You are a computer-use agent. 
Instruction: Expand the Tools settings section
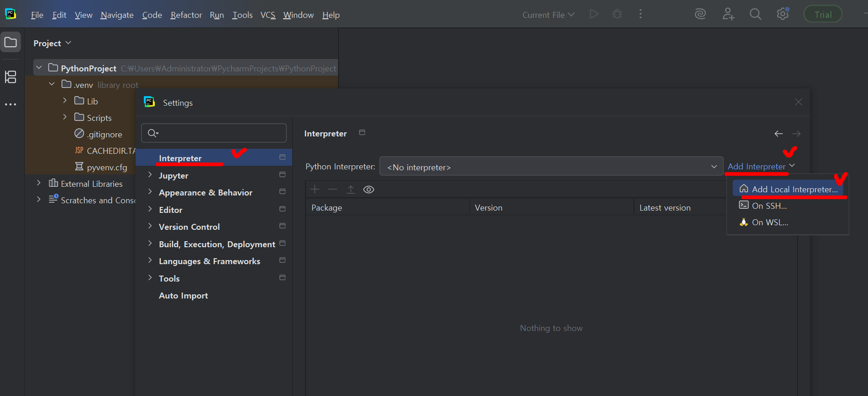(x=150, y=278)
